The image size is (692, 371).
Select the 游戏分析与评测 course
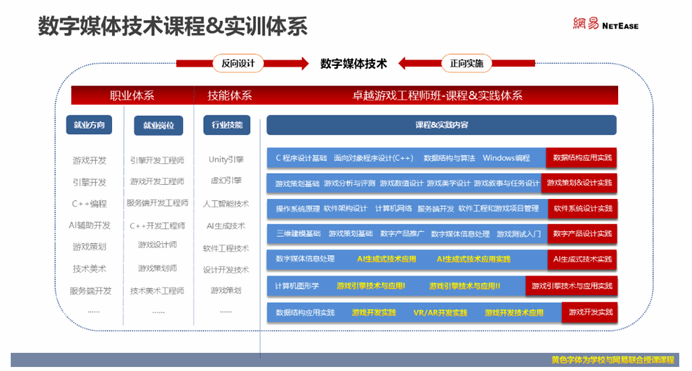350,183
